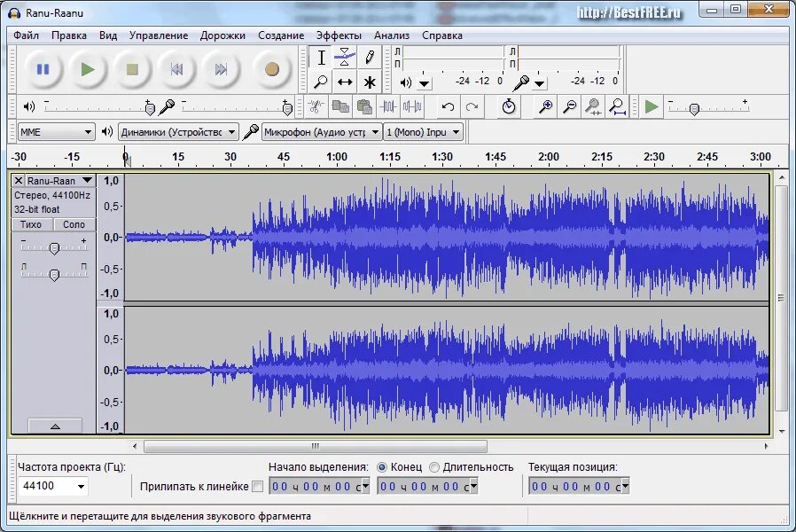
Task: Click the Cut scissors icon
Action: 316,106
